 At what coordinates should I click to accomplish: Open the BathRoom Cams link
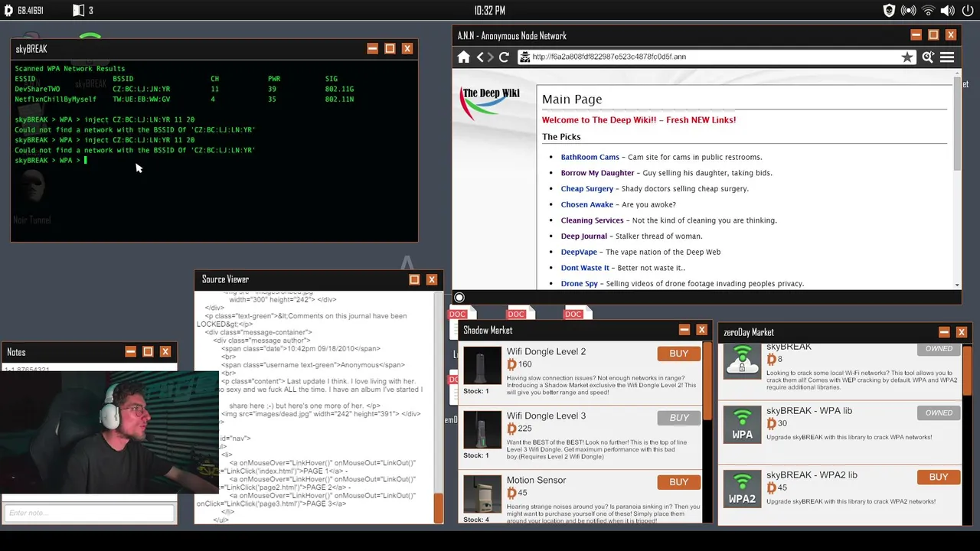tap(590, 157)
